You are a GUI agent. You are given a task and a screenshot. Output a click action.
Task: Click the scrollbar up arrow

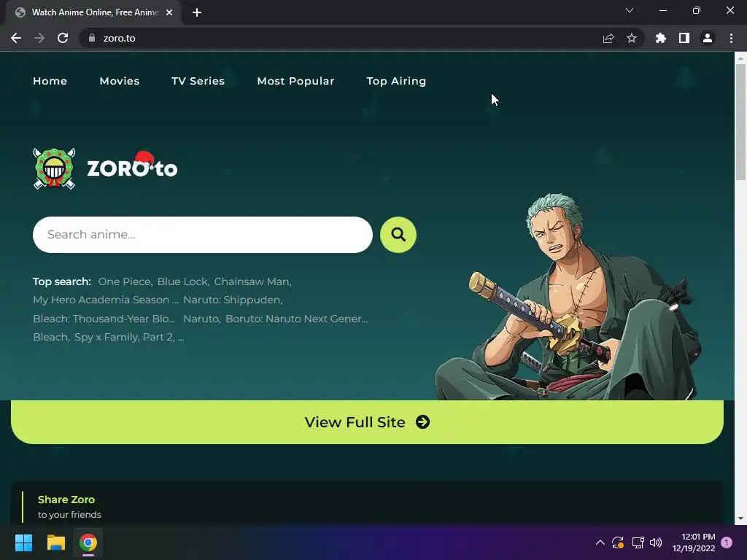pos(740,58)
